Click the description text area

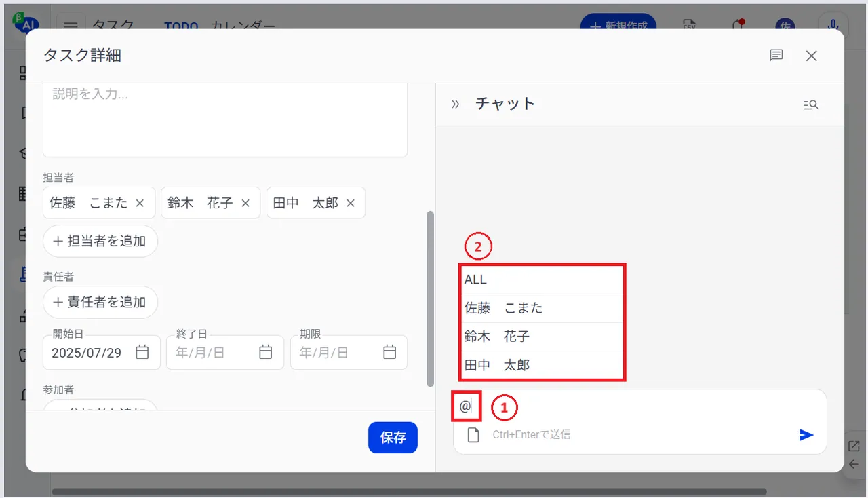225,120
